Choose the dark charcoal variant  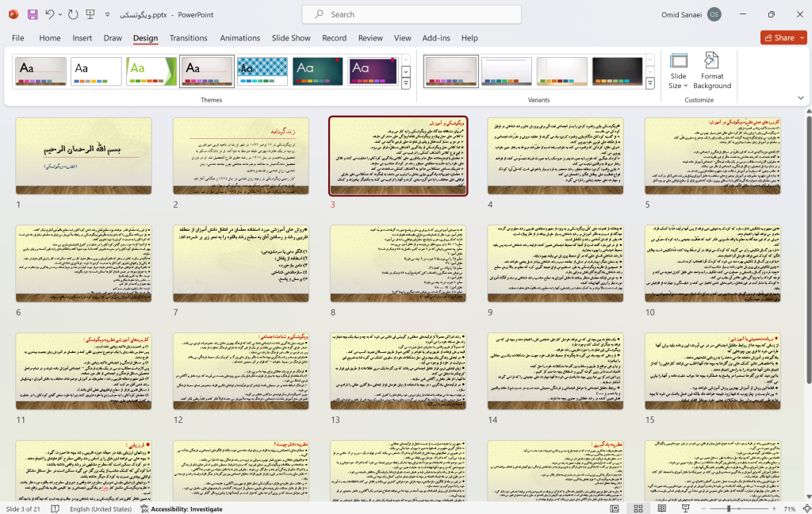(x=617, y=71)
